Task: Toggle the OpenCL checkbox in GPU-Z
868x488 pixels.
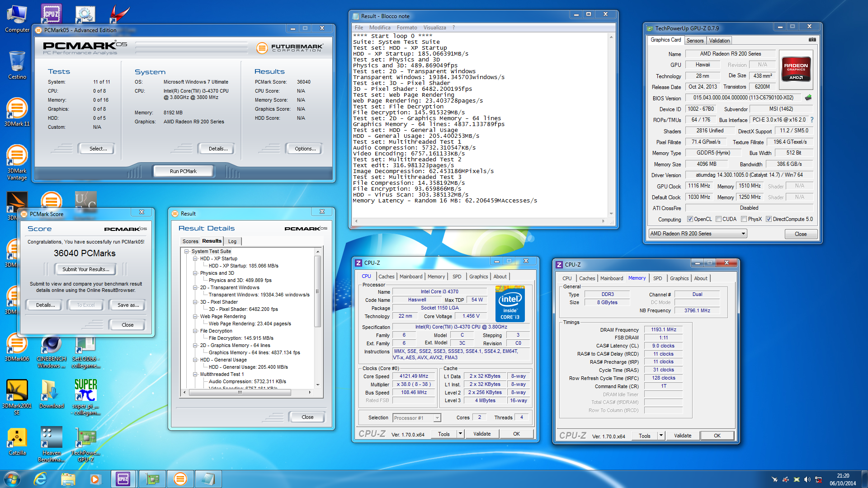Action: [690, 219]
